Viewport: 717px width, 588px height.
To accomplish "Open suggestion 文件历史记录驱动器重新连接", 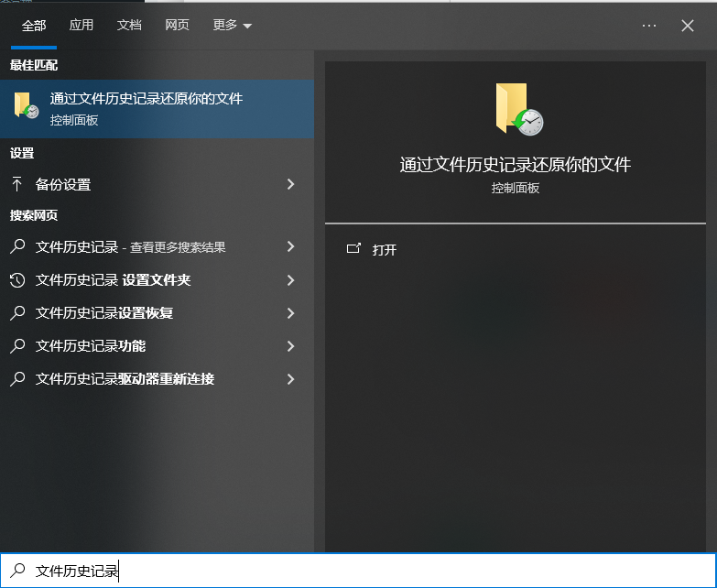I will click(x=157, y=378).
